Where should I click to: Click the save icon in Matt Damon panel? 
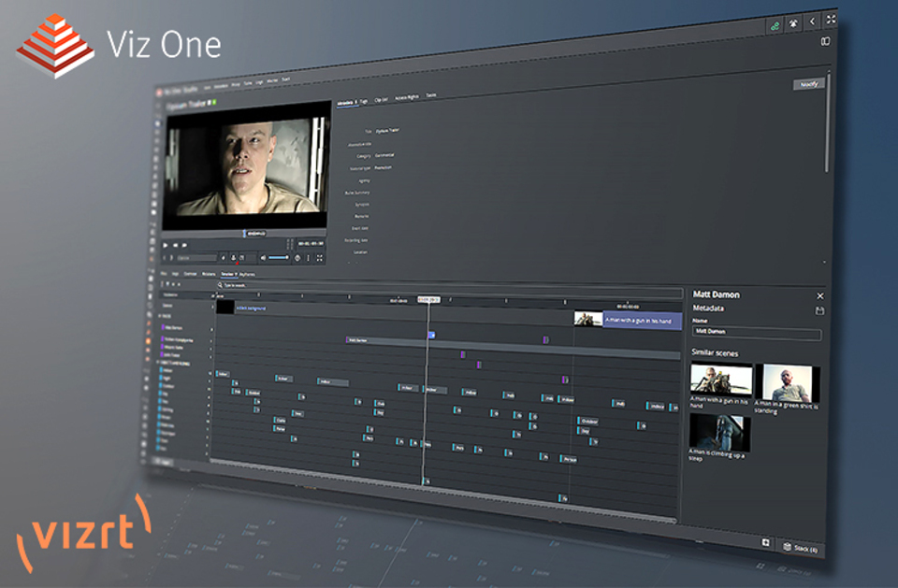820,310
